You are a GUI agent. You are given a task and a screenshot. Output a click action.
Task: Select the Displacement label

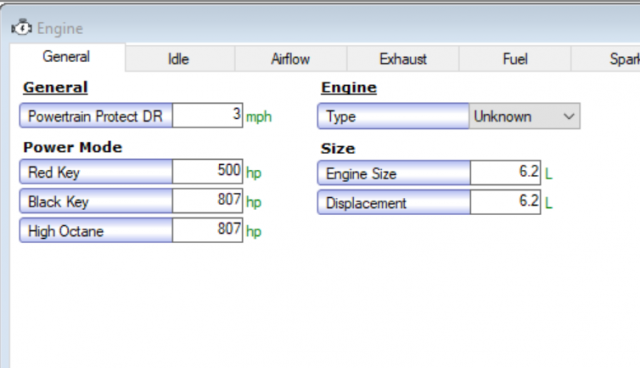pos(394,202)
